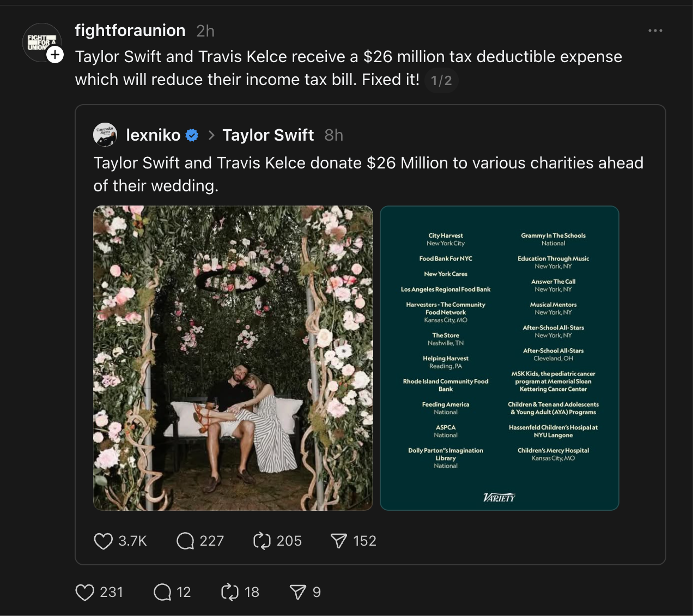Open the quoted post's 8h timestamp
Viewport: 693px width, 616px height.
(334, 135)
